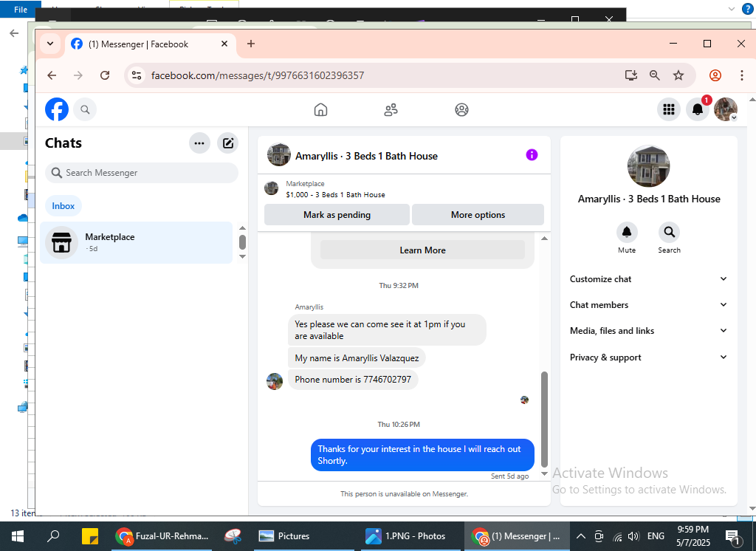Open the Groups icon in top nav

pos(461,110)
